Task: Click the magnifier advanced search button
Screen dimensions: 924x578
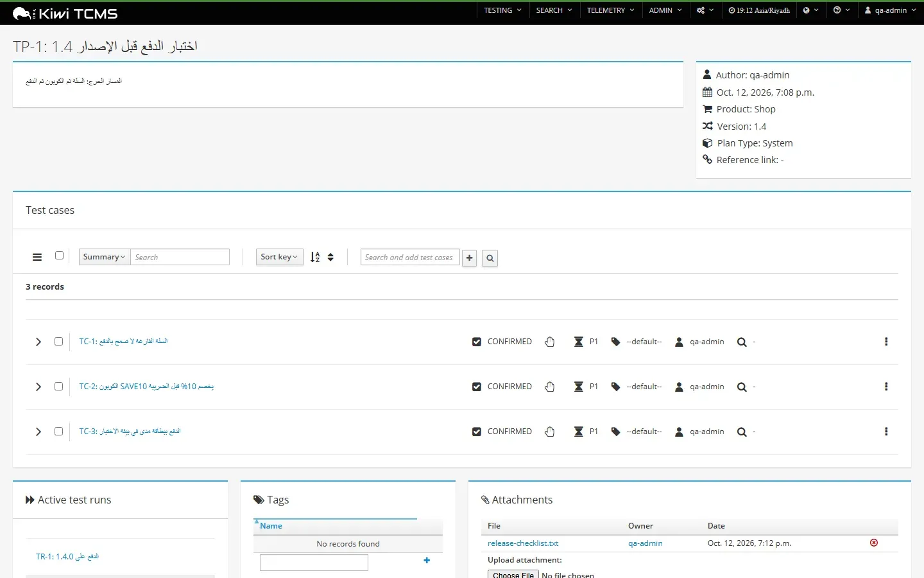Action: pyautogui.click(x=490, y=258)
